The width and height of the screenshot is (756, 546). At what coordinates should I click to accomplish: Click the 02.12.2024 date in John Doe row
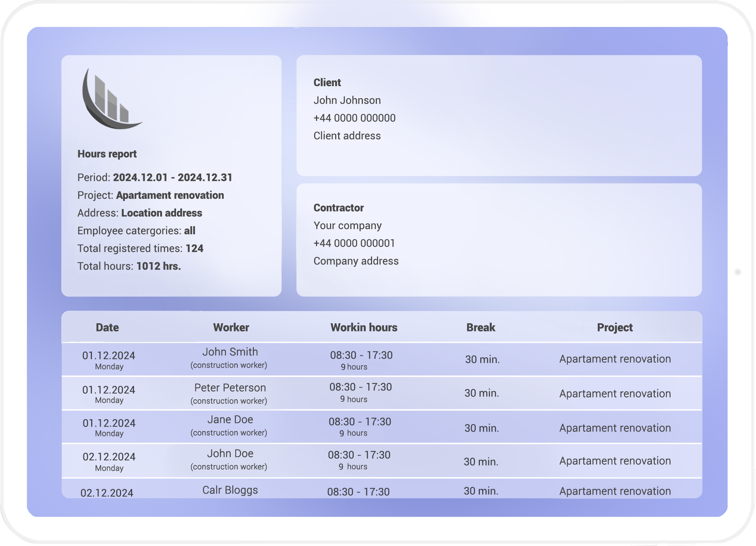tap(109, 457)
